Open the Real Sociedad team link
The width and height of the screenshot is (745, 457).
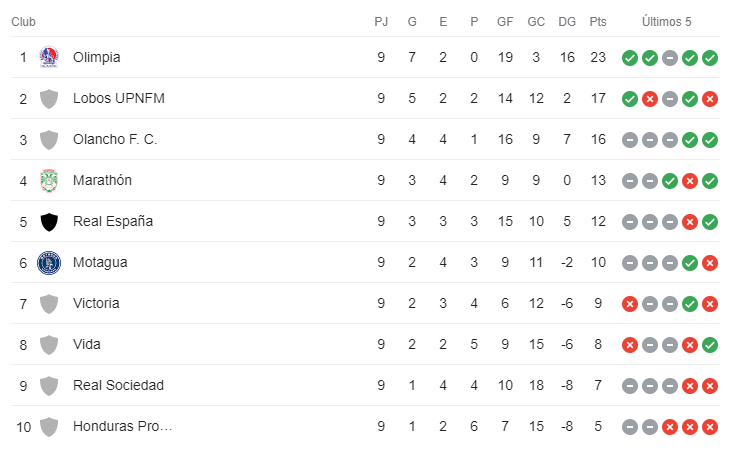pos(118,385)
